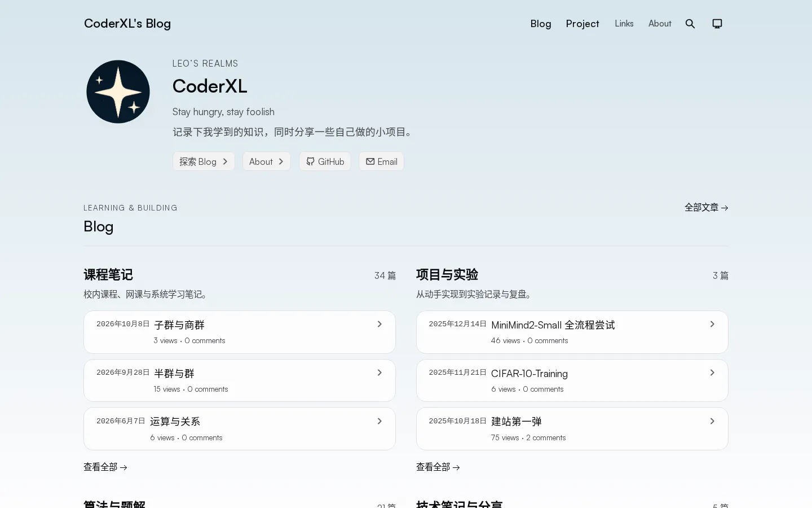Open Links in the top navigation

pos(624,24)
